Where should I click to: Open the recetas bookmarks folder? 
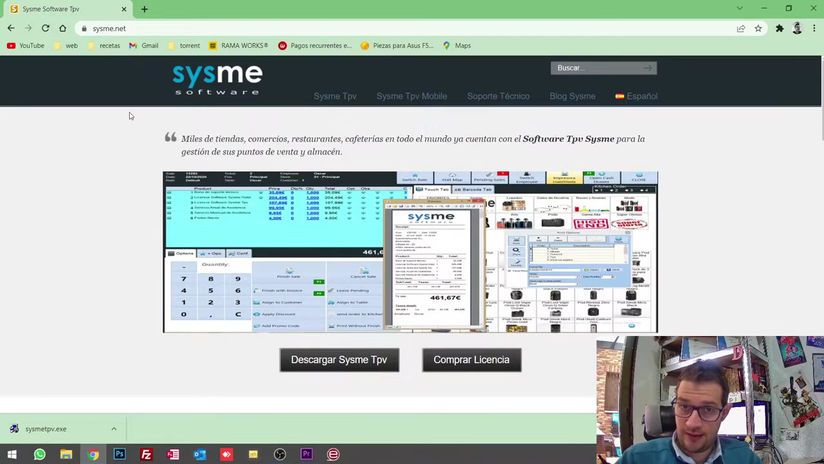click(x=104, y=46)
